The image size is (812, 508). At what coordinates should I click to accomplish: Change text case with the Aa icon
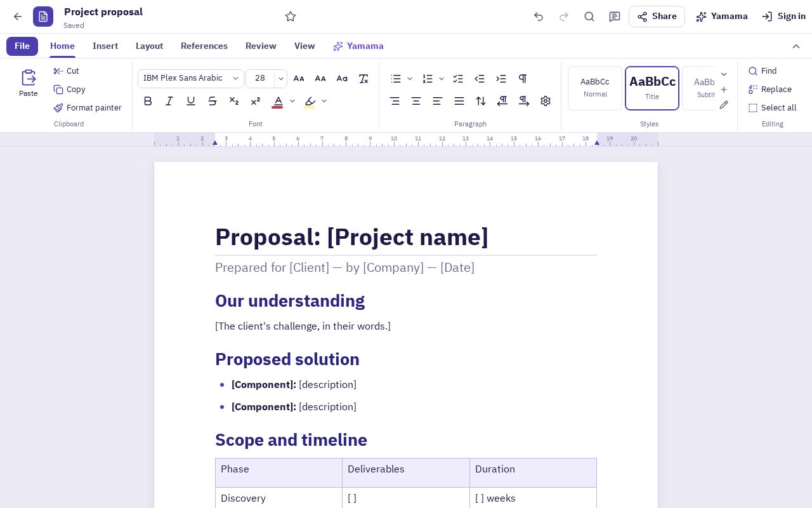click(342, 79)
